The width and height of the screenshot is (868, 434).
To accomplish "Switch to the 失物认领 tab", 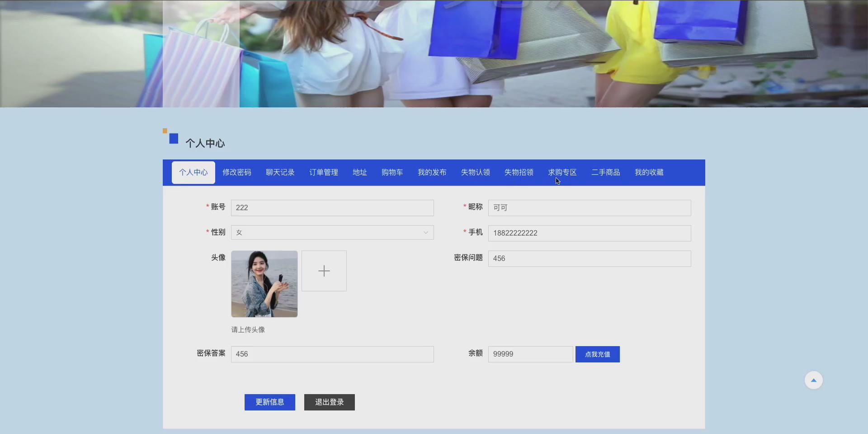I will 475,172.
